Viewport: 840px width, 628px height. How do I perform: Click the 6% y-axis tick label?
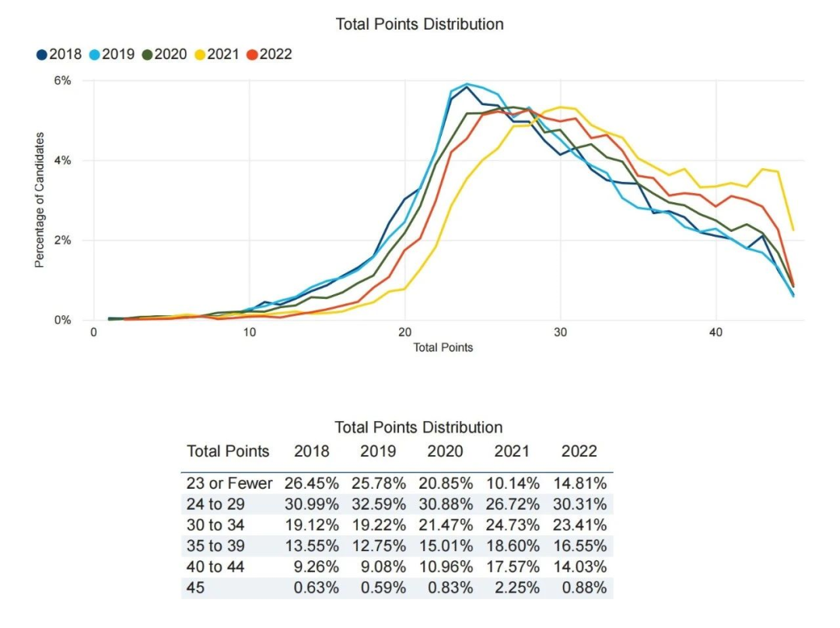pos(62,81)
